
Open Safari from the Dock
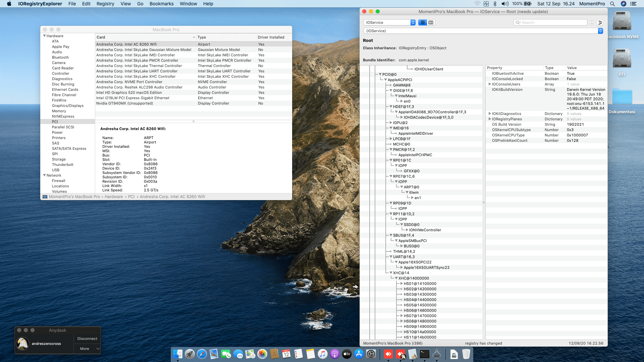pos(202,354)
